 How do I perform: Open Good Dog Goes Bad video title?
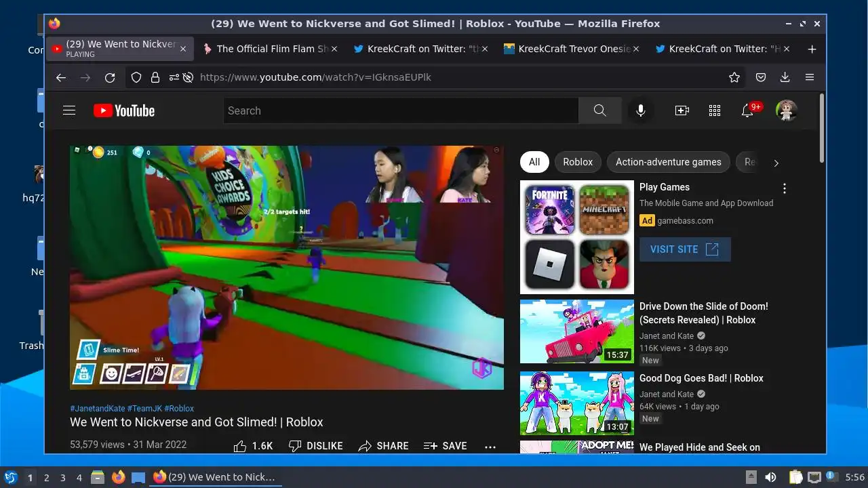[701, 378]
